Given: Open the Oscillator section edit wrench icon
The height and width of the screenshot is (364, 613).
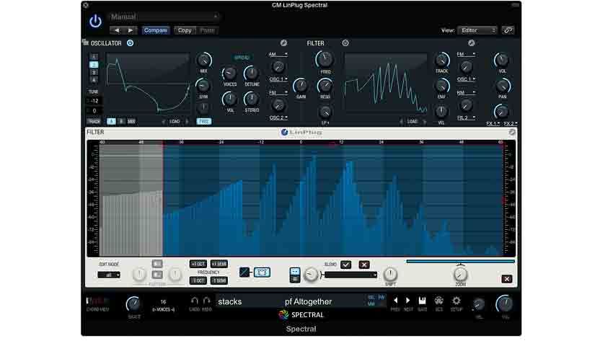Looking at the screenshot, I should (x=283, y=43).
